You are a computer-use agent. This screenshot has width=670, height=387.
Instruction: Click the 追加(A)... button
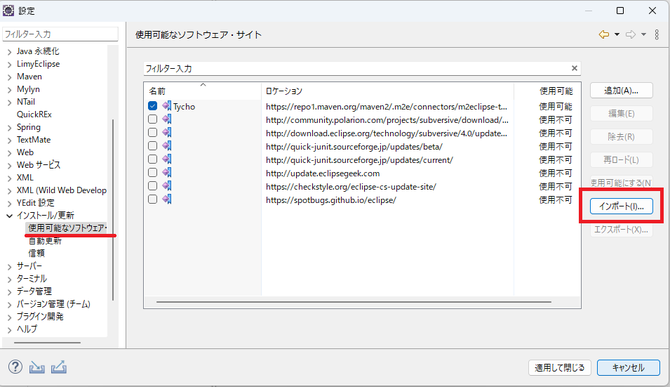point(621,91)
